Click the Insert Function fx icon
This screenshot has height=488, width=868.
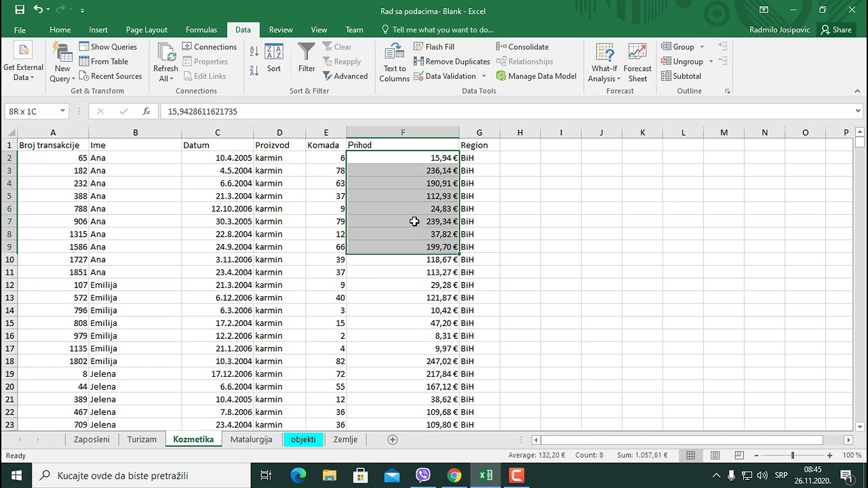[x=146, y=111]
